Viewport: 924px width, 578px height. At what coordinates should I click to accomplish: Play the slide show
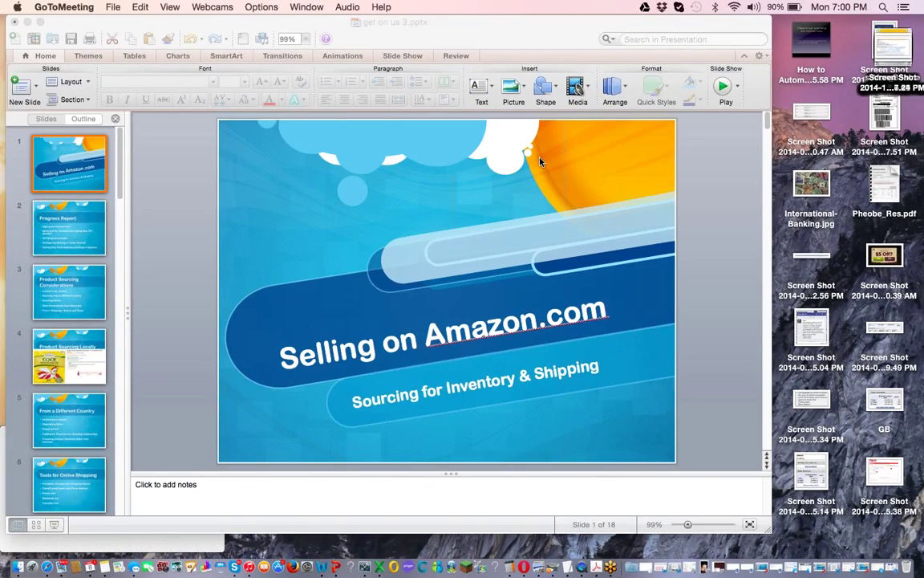(723, 86)
